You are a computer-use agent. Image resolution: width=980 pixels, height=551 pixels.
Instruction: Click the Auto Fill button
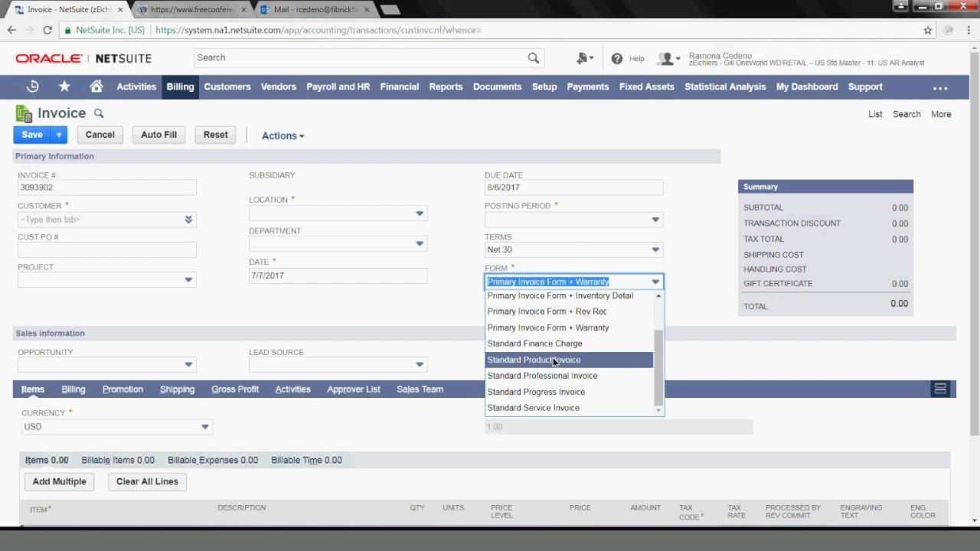tap(158, 135)
